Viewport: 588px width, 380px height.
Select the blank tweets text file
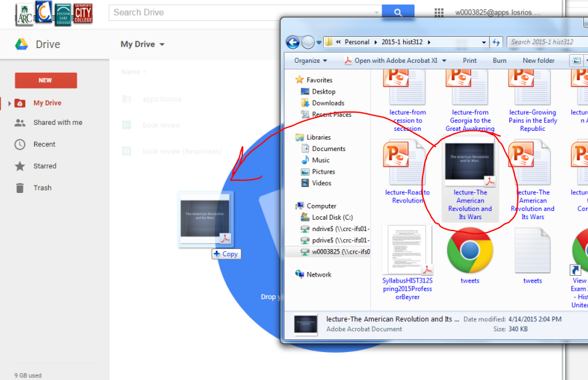coord(533,256)
